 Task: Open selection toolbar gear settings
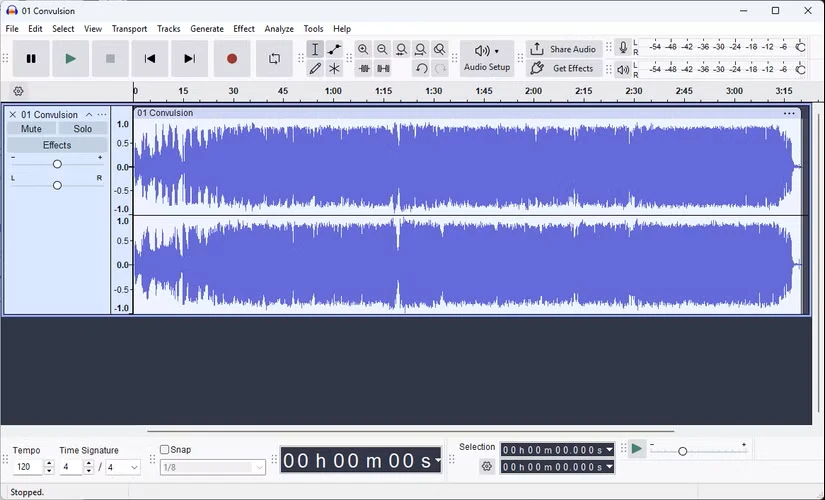[x=487, y=466]
